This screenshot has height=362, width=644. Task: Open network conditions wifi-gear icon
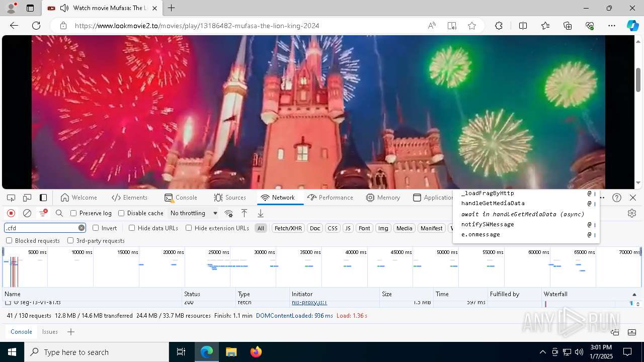(228, 213)
